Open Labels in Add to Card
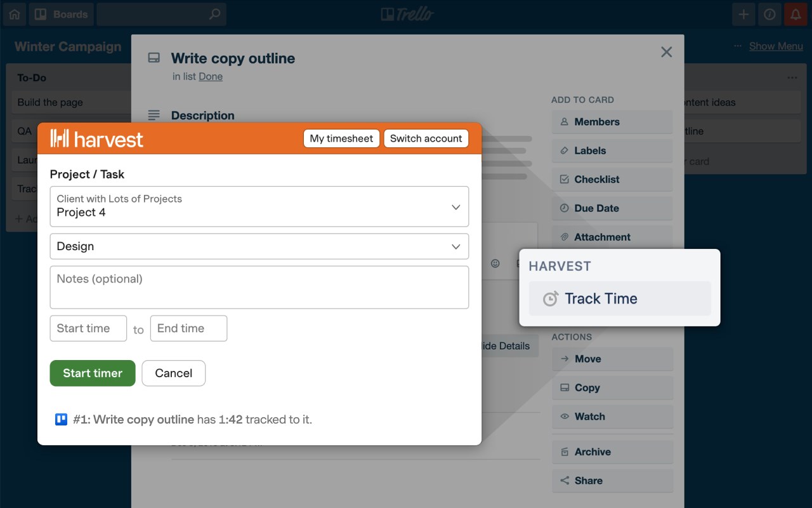The image size is (812, 508). coord(612,150)
